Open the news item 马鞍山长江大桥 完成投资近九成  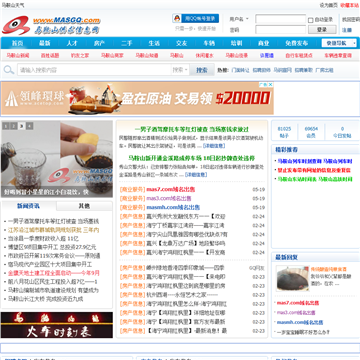click(x=45, y=299)
